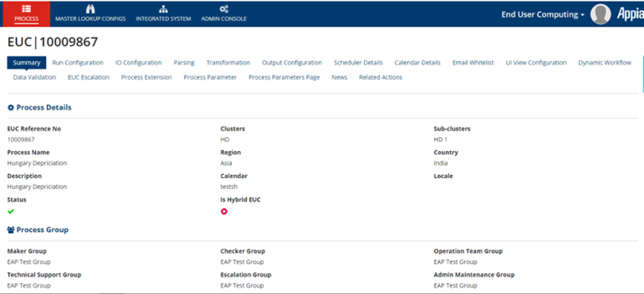
Task: Open the Process section list icon
Action: [26, 9]
